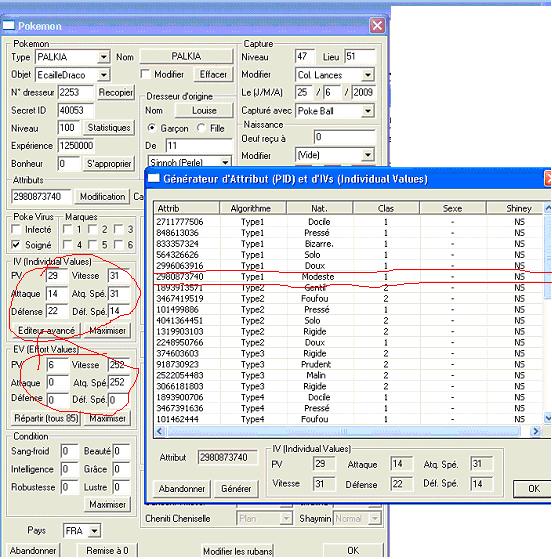Click the Pokemon window title icon
552x559 pixels.
(9, 26)
